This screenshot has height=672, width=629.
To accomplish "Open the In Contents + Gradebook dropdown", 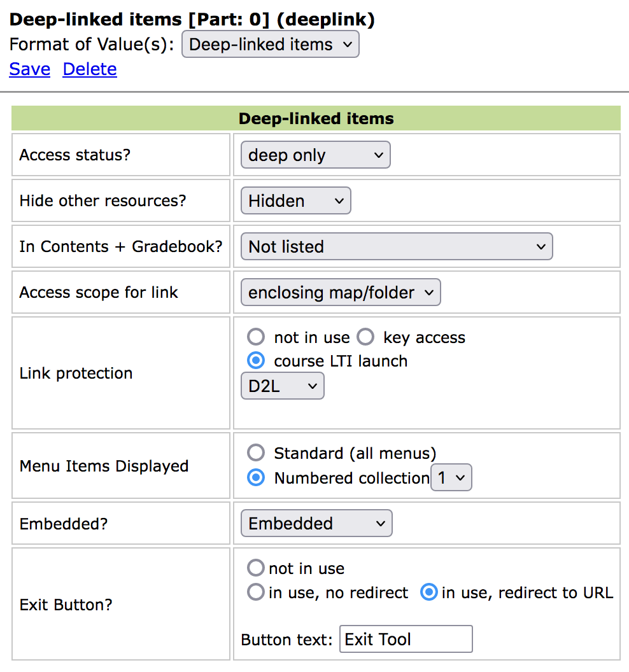I will click(x=396, y=247).
